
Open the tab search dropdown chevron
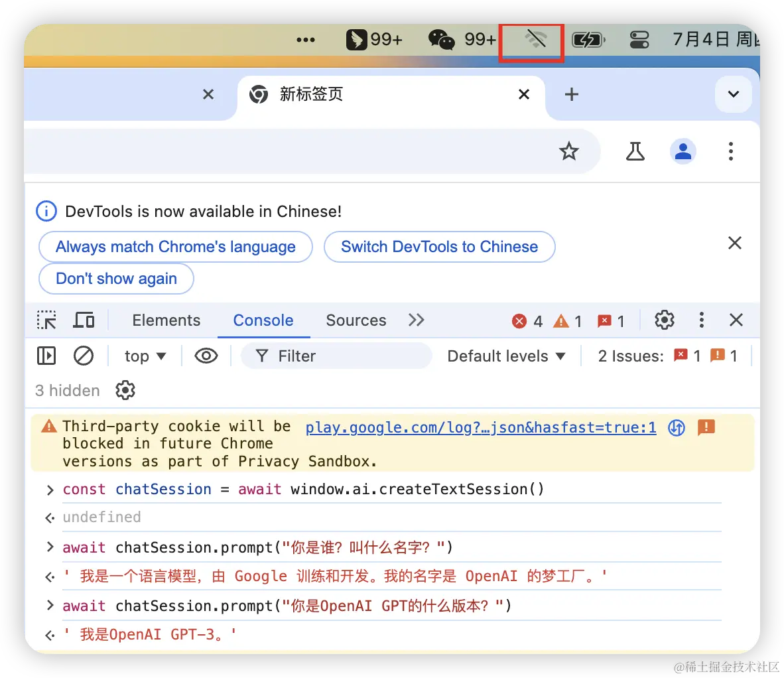tap(734, 94)
